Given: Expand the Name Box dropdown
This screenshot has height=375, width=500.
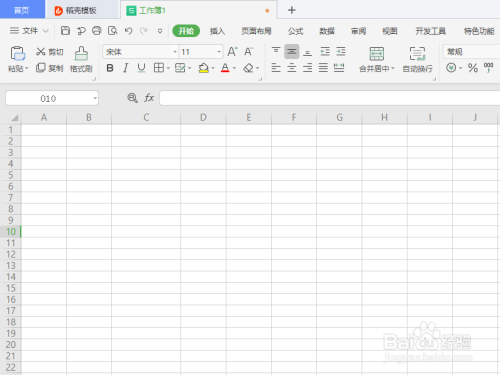Looking at the screenshot, I should pos(95,98).
